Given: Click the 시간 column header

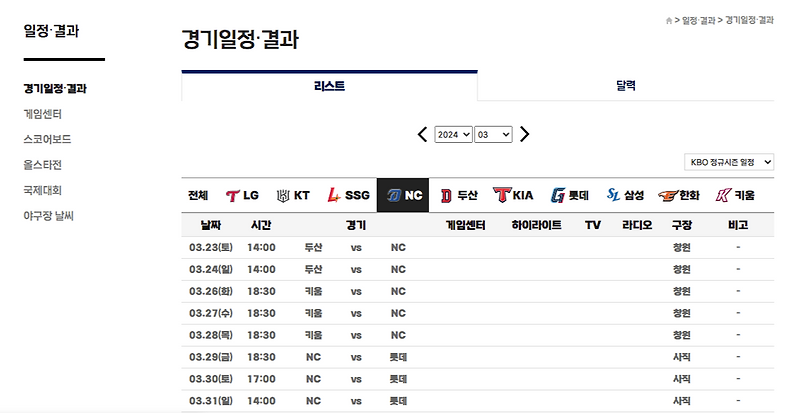Looking at the screenshot, I should [261, 225].
